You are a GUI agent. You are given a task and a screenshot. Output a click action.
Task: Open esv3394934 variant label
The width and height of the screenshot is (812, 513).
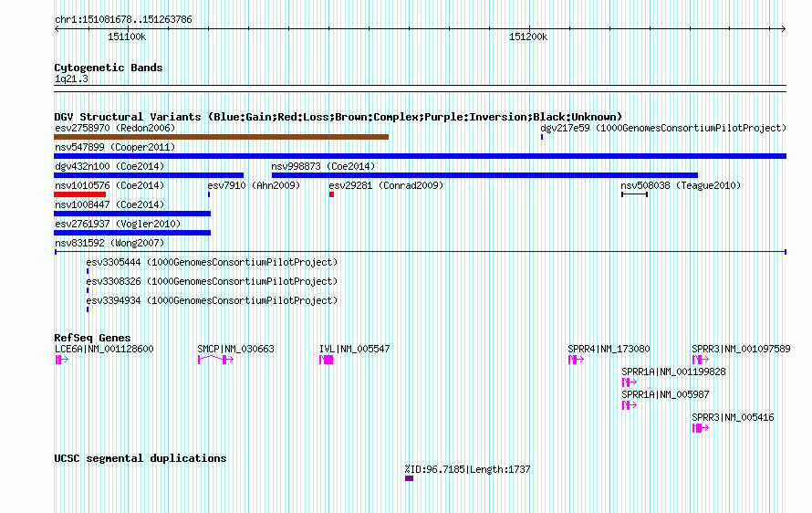212,300
